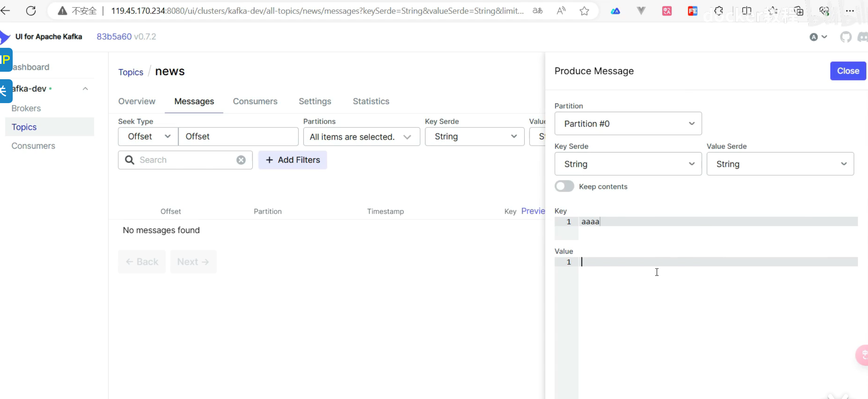The image size is (868, 399).
Task: Open the Statistics tab
Action: (371, 101)
